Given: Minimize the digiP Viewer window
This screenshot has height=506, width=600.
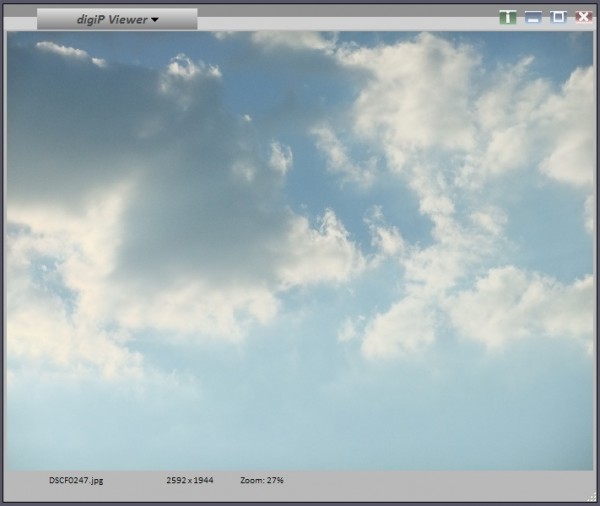Looking at the screenshot, I should coord(533,17).
